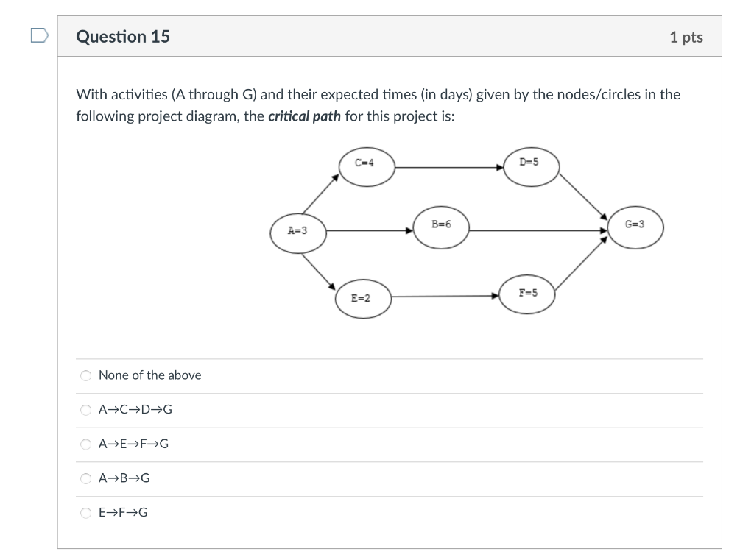Click node C=4 in the project diagram
Viewport: 754px width, 560px height.
point(365,166)
